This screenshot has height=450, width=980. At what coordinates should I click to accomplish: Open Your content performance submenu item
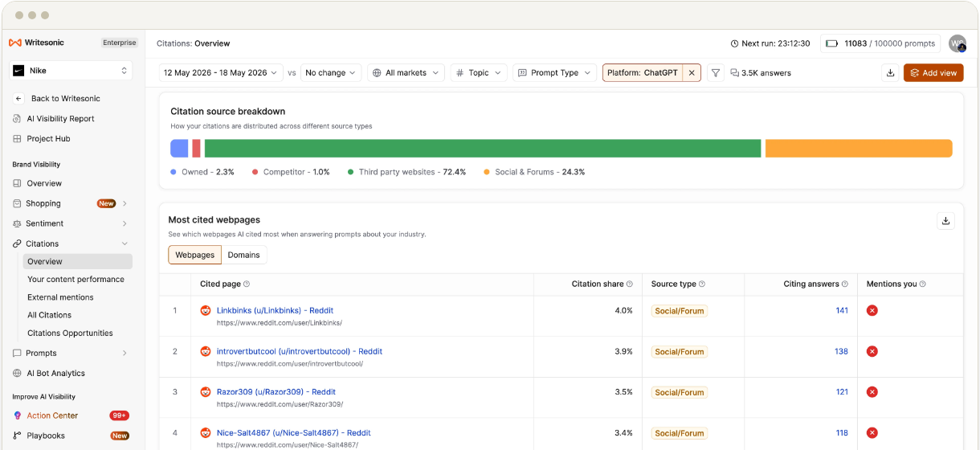click(76, 279)
